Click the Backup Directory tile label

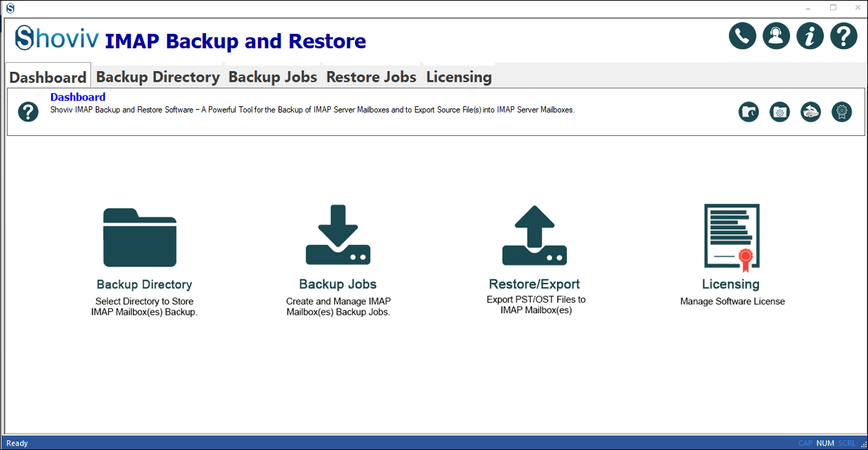[x=144, y=284]
